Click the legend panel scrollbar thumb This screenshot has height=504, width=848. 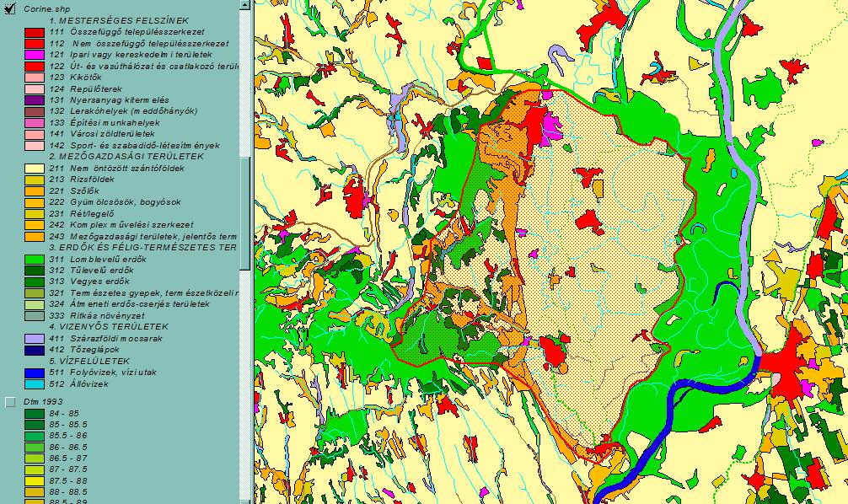245,211
